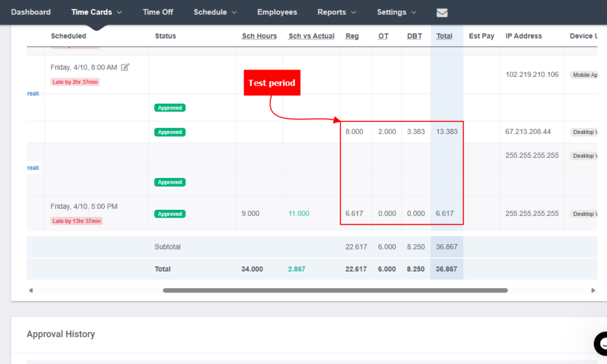Click the highlighted Total column header
Image resolution: width=607 pixels, height=364 pixels.
444,36
